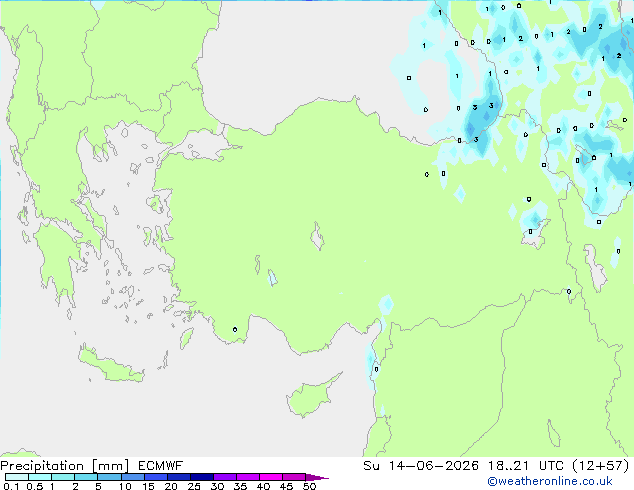This screenshot has height=490, width=634.
Task: Click the purple arrow tip above 50 in the legend
Action: pyautogui.click(x=317, y=477)
